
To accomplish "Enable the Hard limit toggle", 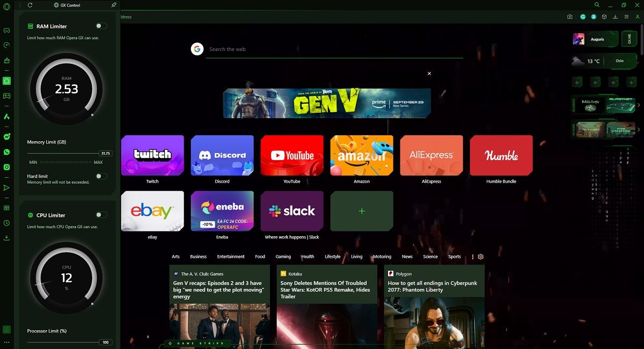I will pos(101,176).
